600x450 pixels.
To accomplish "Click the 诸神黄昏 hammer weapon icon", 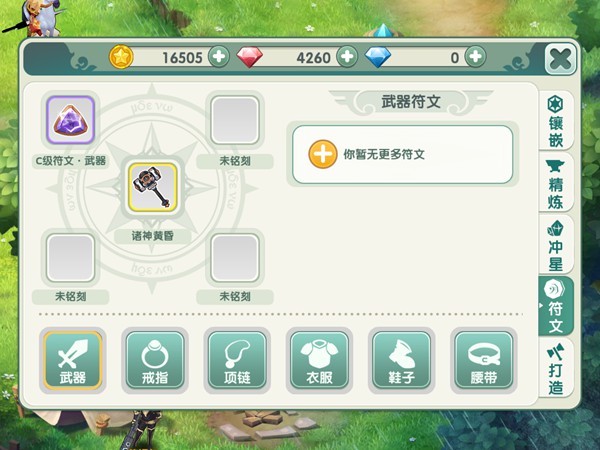I will pyautogui.click(x=153, y=187).
